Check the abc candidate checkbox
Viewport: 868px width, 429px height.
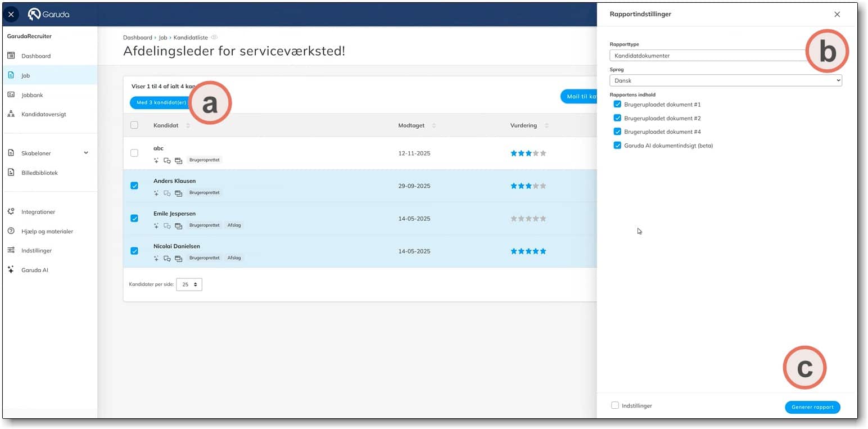coord(134,153)
